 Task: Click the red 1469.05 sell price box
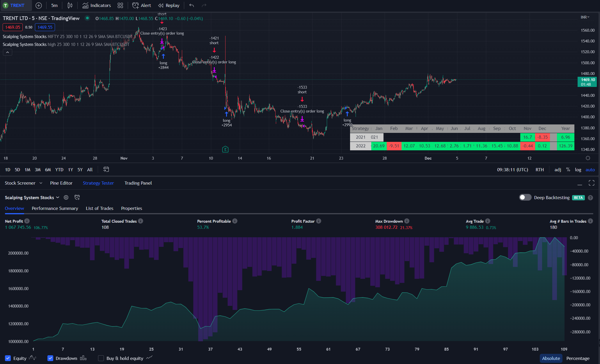point(13,27)
